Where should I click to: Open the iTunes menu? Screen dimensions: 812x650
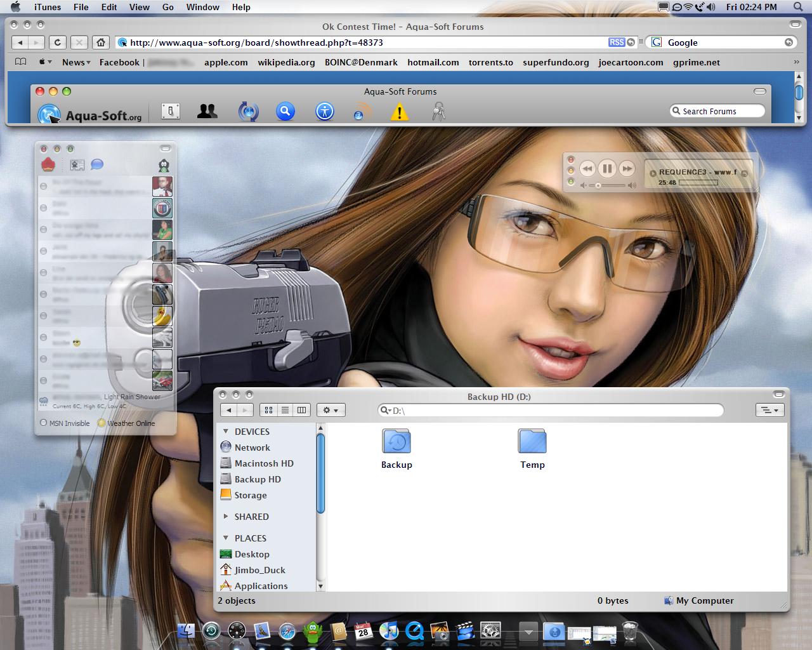point(48,7)
